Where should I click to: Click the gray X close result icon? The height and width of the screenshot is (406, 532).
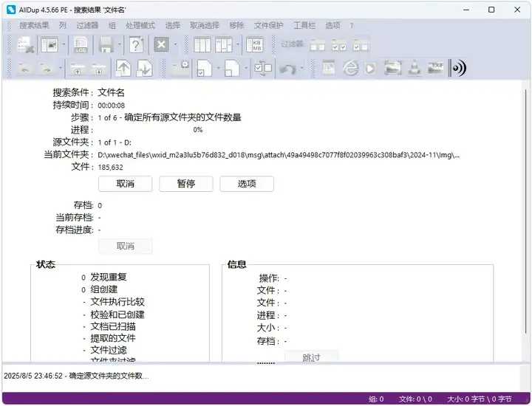click(162, 44)
